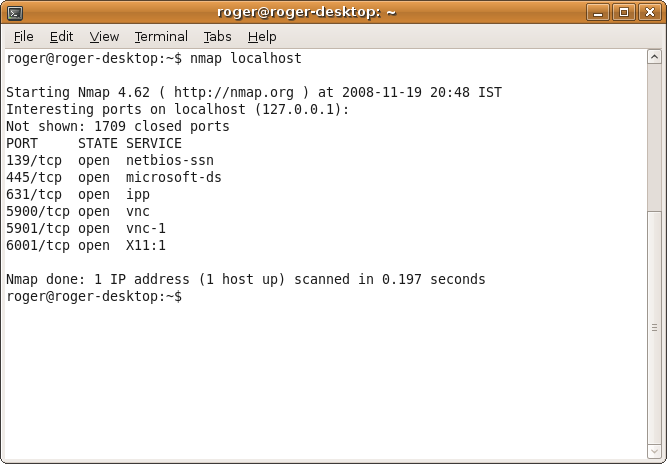
Task: Close the terminal window
Action: coord(647,12)
